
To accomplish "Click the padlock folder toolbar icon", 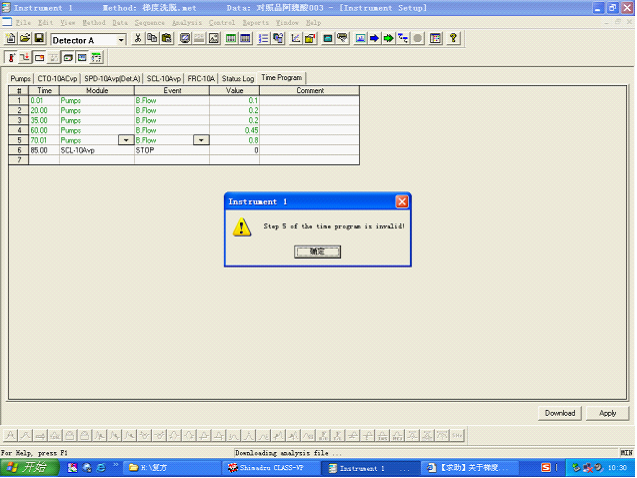I will 310,39.
